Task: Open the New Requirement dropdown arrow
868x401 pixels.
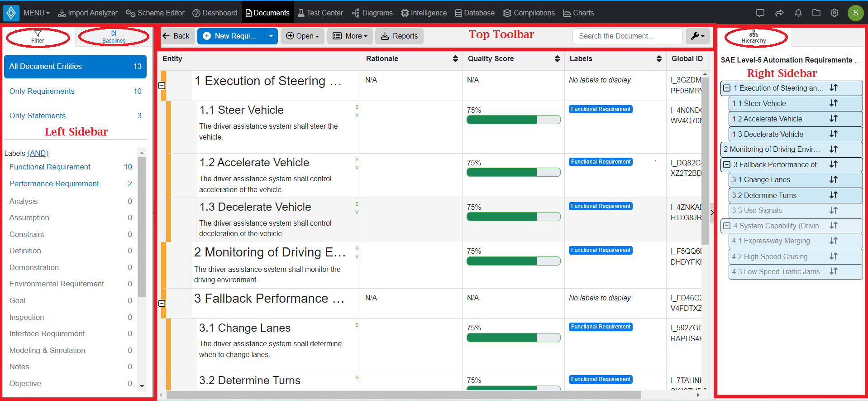Action: tap(271, 36)
